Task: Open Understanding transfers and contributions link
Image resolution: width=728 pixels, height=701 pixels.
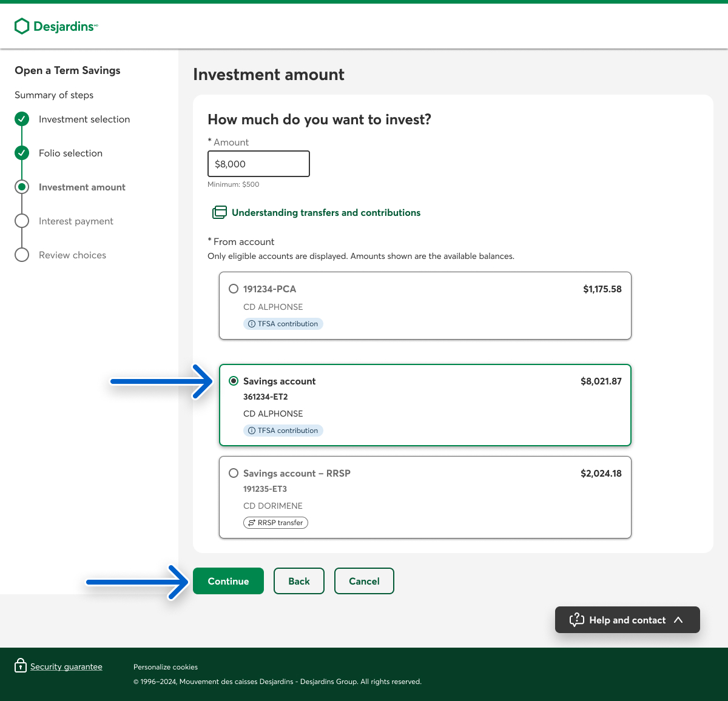Action: click(326, 213)
